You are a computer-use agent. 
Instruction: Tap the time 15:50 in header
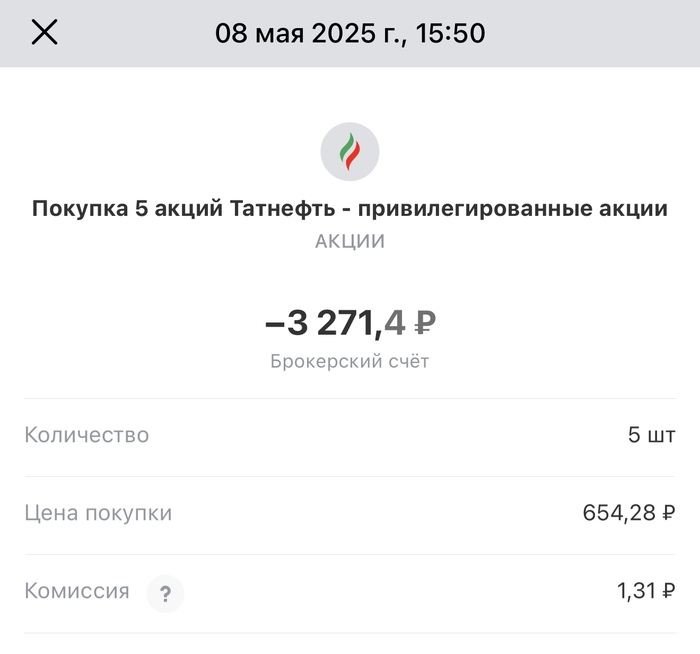[x=452, y=33]
